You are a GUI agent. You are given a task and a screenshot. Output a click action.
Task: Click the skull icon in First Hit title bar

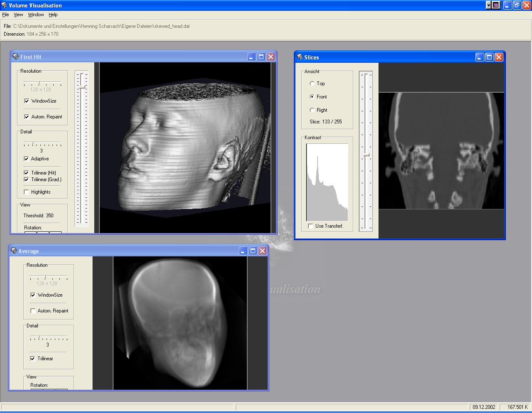pos(15,57)
